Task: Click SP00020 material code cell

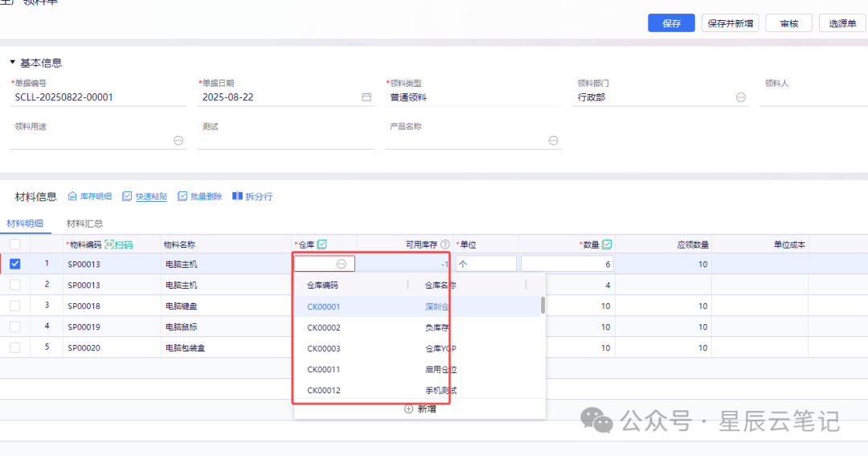Action: pyautogui.click(x=112, y=348)
